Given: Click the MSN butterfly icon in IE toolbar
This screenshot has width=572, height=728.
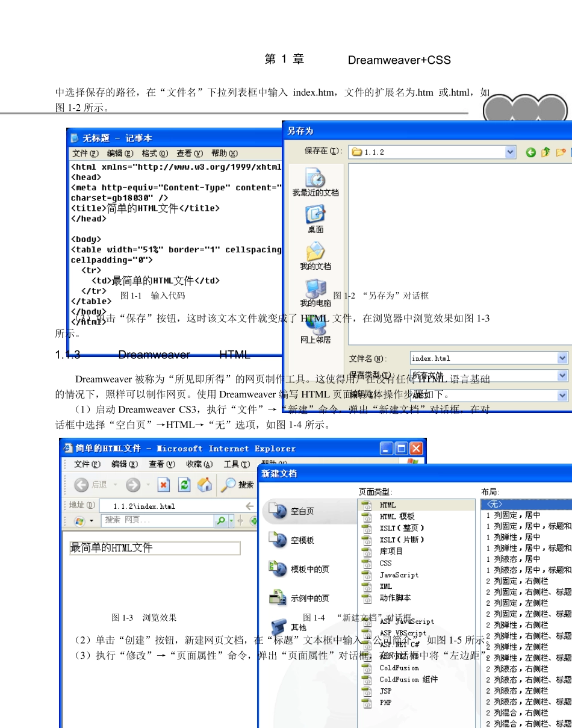Looking at the screenshot, I should pyautogui.click(x=79, y=521).
